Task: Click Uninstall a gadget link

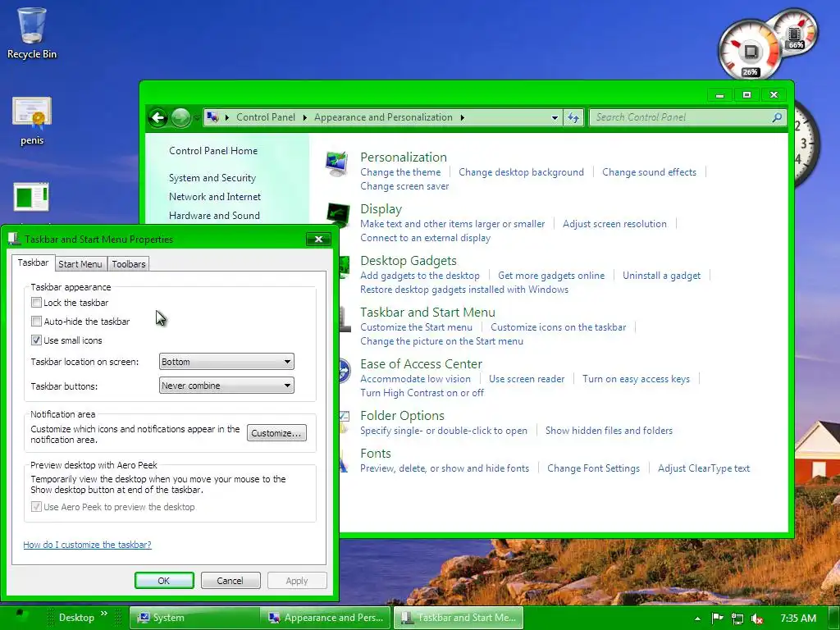Action: click(662, 276)
